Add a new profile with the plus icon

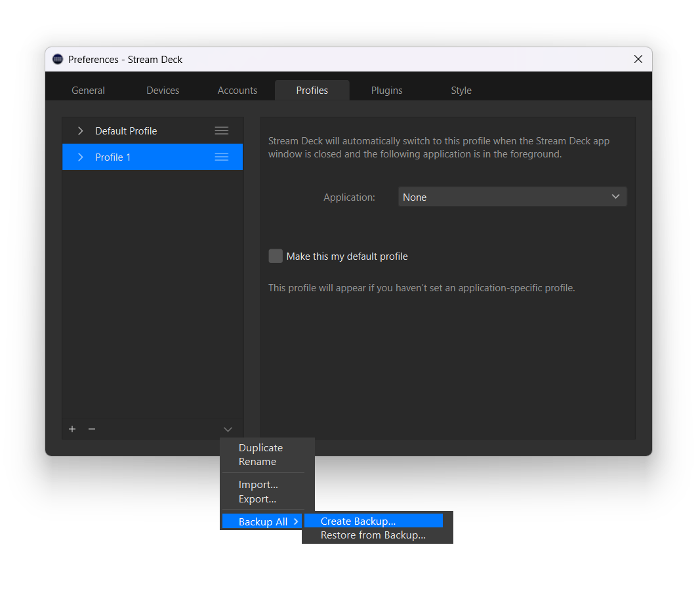[72, 429]
